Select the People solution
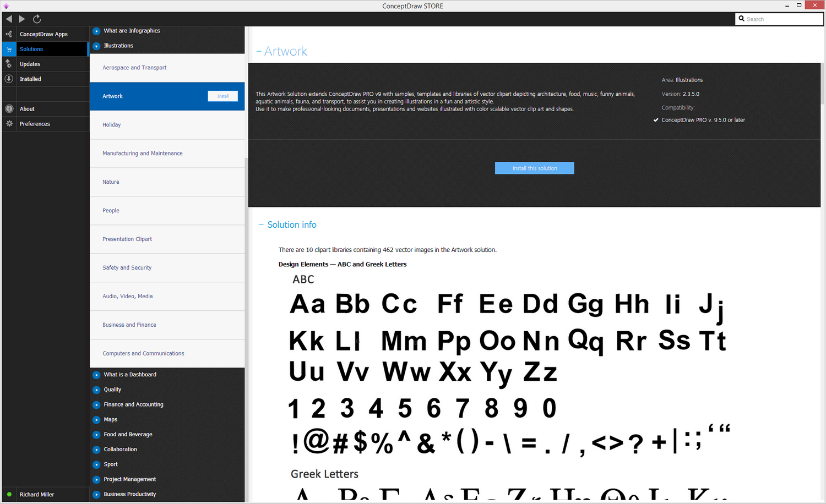The width and height of the screenshot is (826, 504). [167, 211]
